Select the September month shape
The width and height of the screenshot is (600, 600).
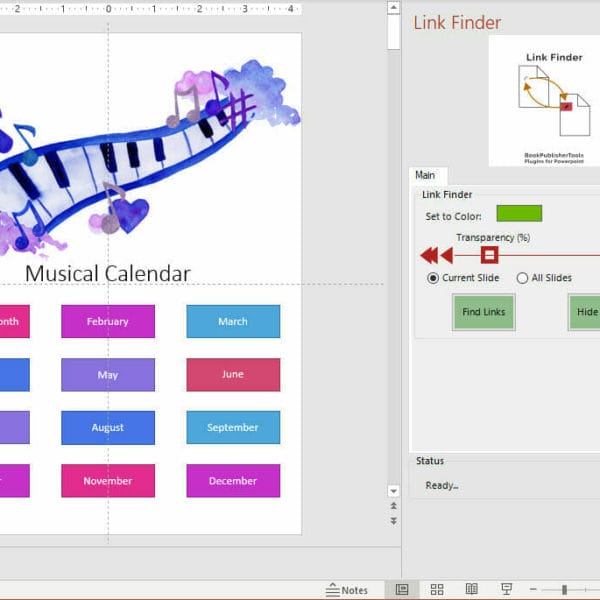pos(233,427)
